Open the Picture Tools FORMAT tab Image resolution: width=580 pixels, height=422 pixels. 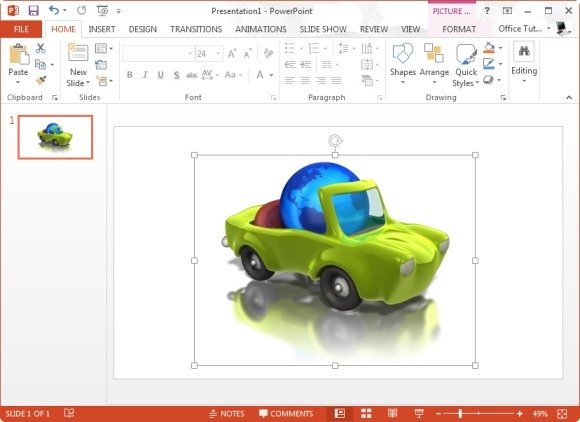(x=459, y=29)
